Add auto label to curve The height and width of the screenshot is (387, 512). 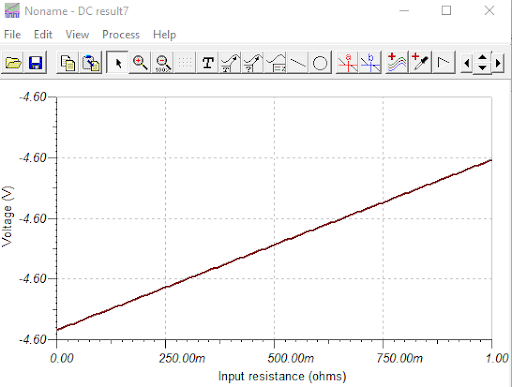click(x=230, y=63)
